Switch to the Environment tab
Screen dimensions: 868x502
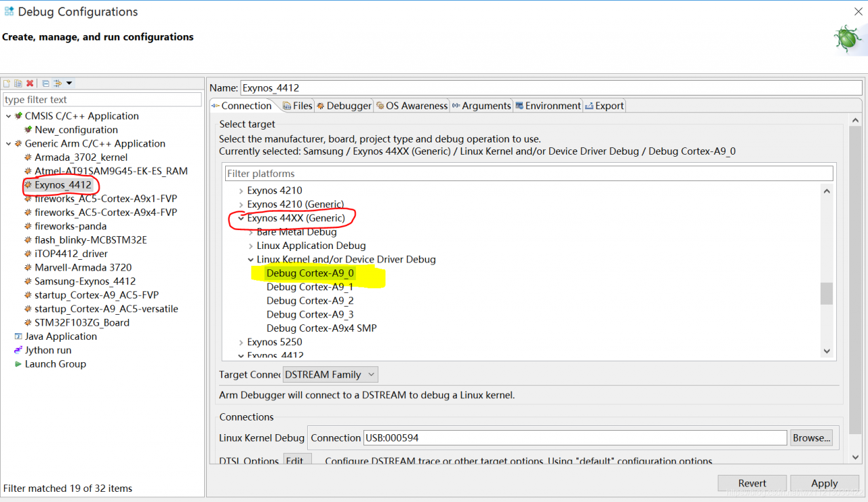(x=548, y=106)
